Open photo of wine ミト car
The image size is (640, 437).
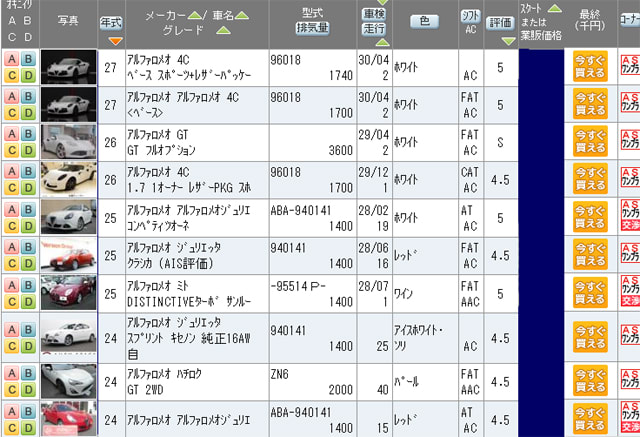[69, 293]
